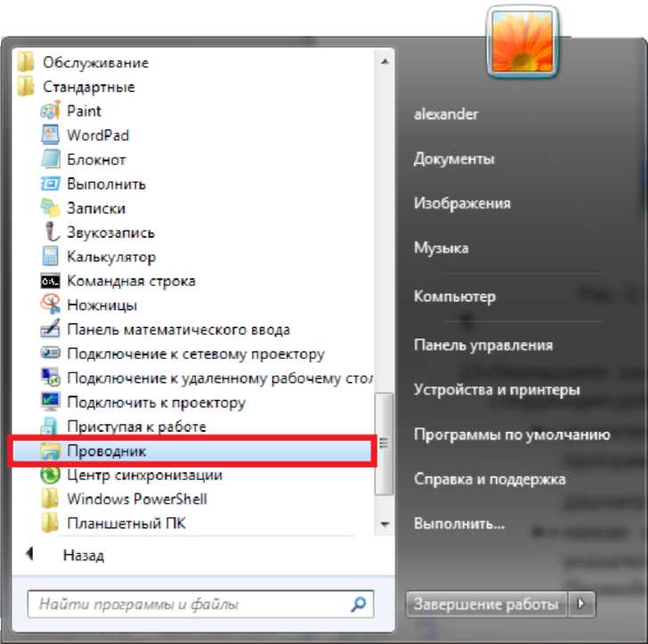
Task: Click the Найти программы и файлы search field
Action: tap(201, 604)
